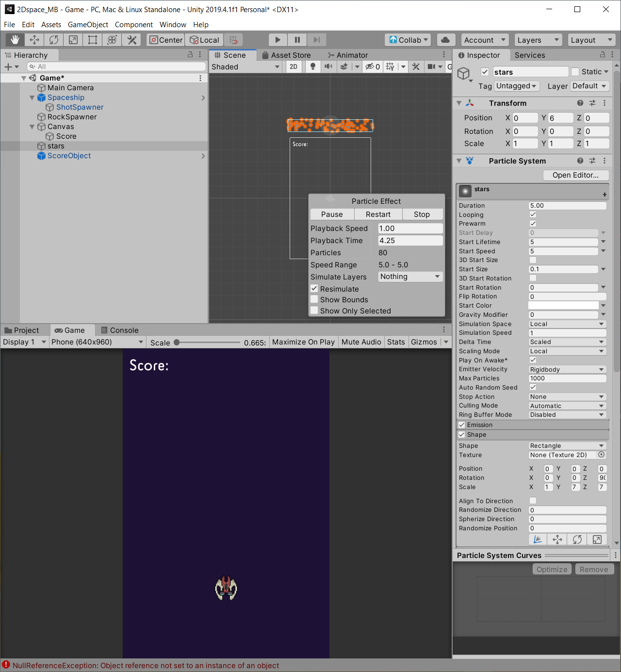621x672 pixels.
Task: Toggle the Play On Awake checkbox
Action: coord(533,360)
